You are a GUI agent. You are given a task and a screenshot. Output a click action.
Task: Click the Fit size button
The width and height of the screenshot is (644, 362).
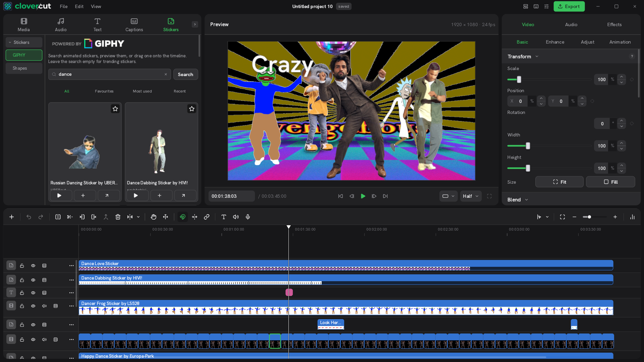[559, 182]
